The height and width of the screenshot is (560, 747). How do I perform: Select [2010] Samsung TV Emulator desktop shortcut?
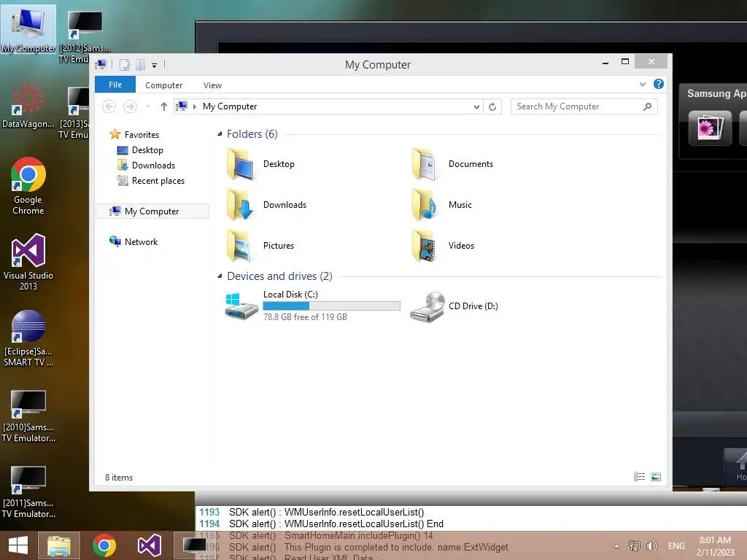coord(28,416)
